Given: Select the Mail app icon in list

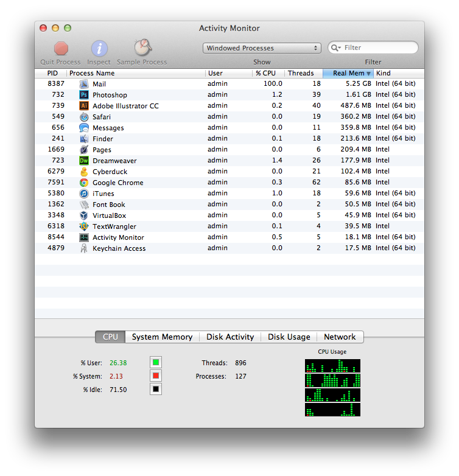Looking at the screenshot, I should coord(84,84).
